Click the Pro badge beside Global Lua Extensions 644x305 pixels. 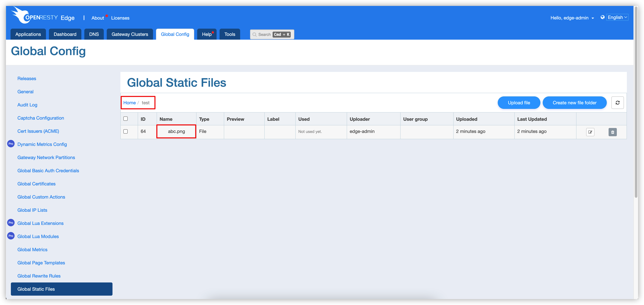click(11, 223)
